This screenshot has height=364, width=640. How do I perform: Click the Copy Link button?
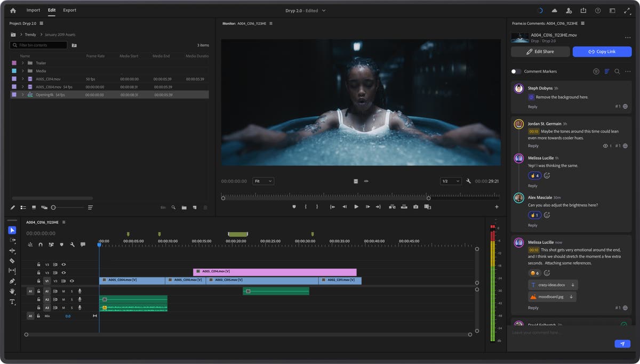pos(602,52)
